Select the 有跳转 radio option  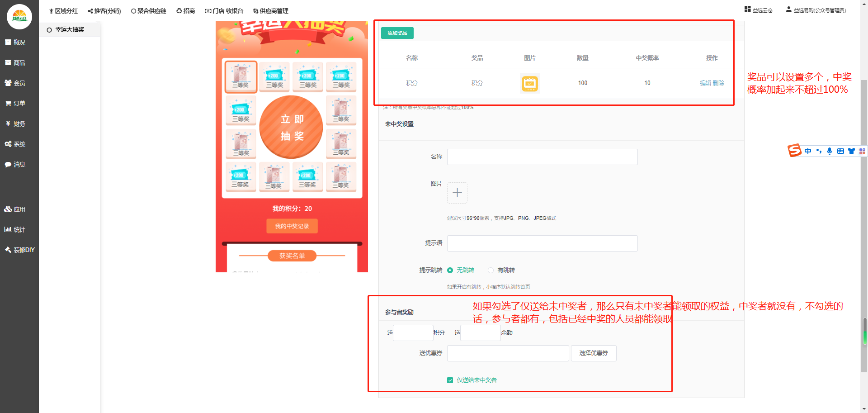[x=491, y=271]
